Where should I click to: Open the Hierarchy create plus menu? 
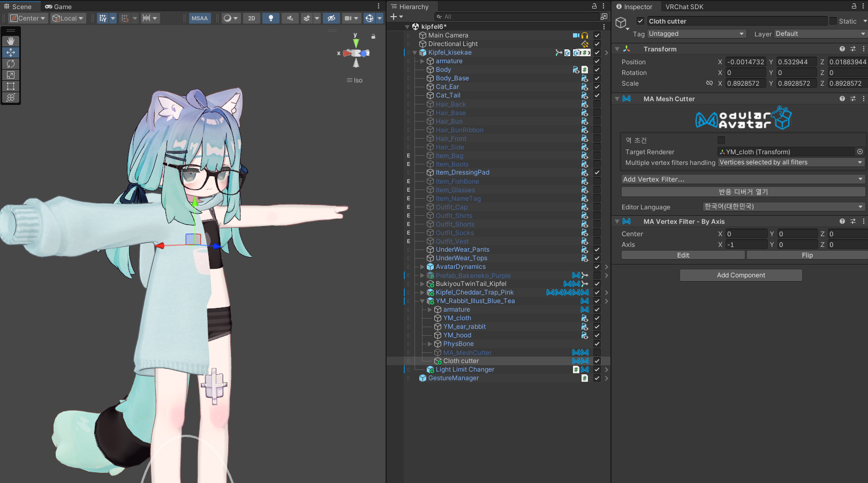point(396,17)
